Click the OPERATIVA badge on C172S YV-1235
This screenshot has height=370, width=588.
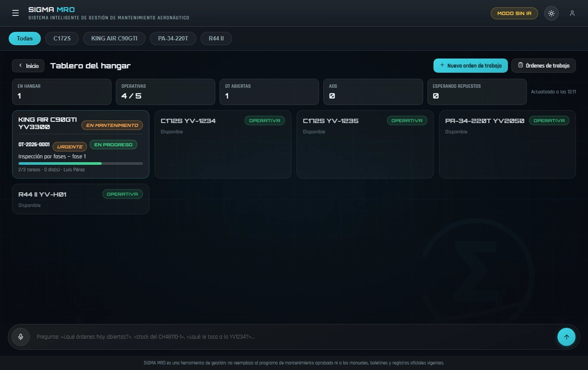407,120
